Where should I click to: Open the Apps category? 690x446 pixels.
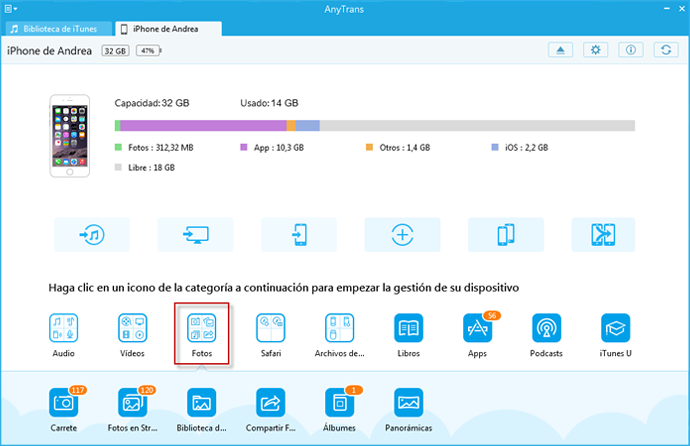point(477,328)
